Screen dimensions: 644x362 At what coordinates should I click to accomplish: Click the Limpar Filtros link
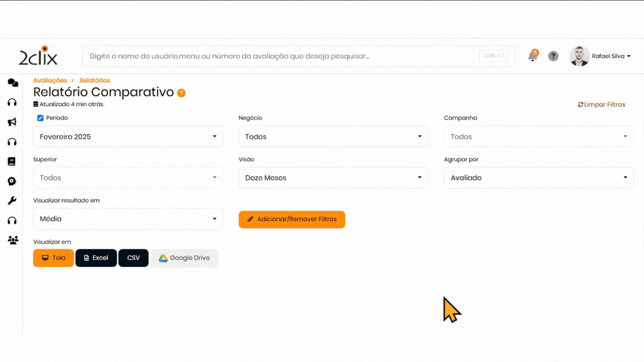coord(602,104)
